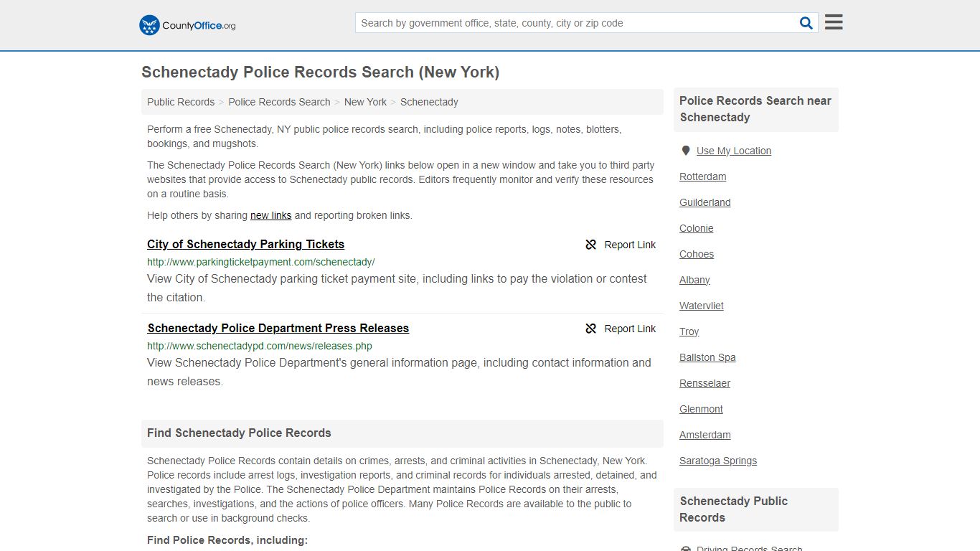Open City of Schenectady Parking Tickets title
This screenshot has height=551, width=980.
pos(245,244)
